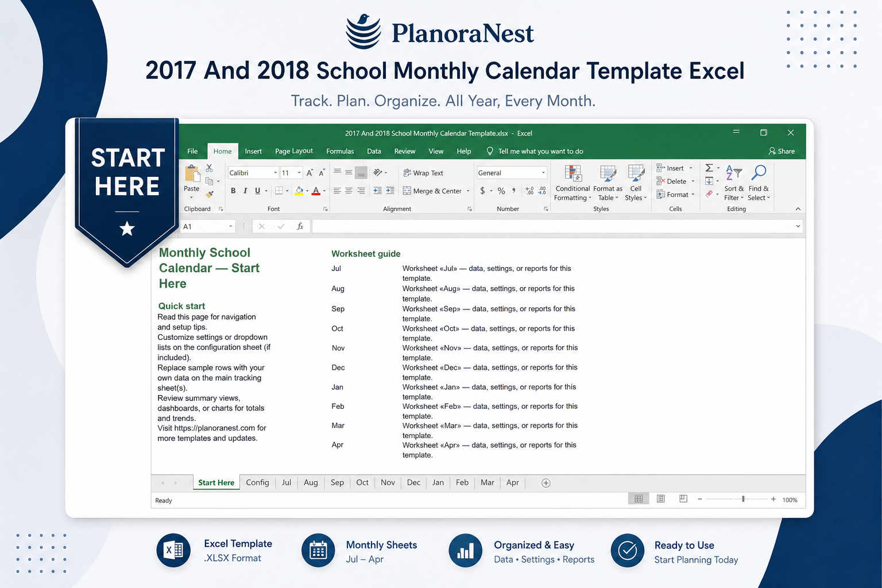Open the General number format dropdown
The height and width of the screenshot is (588, 882).
pos(543,173)
